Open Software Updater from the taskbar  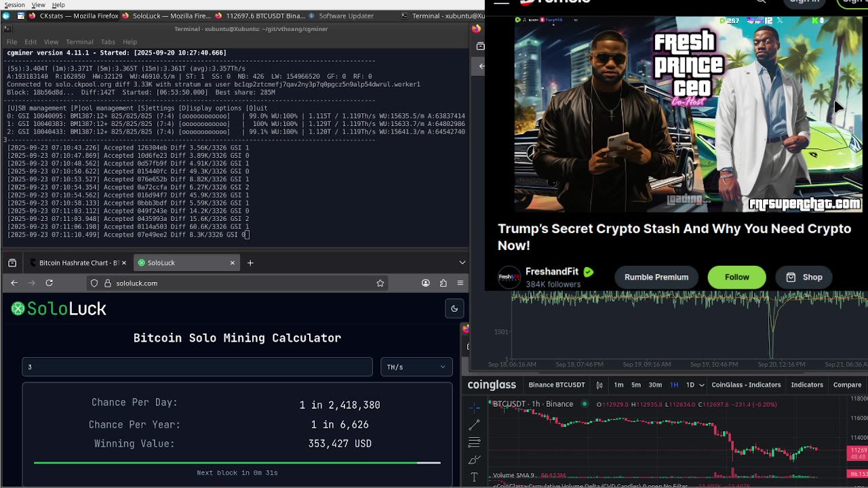340,16
